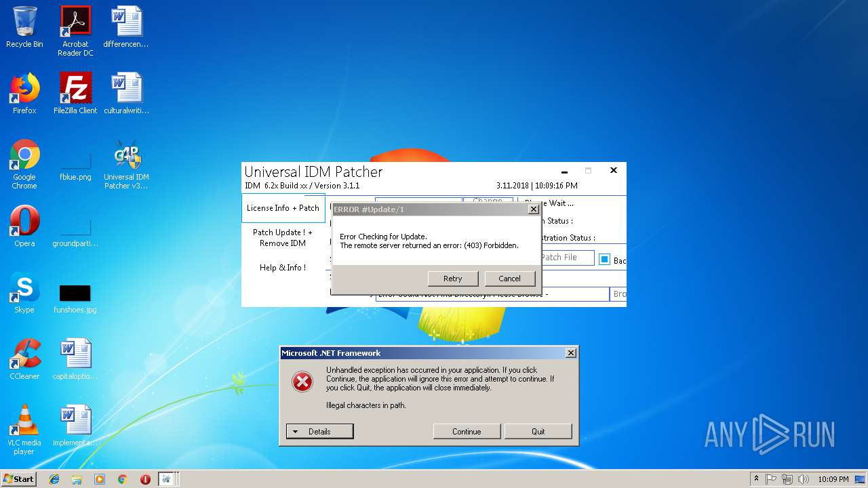Image resolution: width=868 pixels, height=488 pixels.
Task: Launch Opera from the desktop
Action: [x=24, y=226]
